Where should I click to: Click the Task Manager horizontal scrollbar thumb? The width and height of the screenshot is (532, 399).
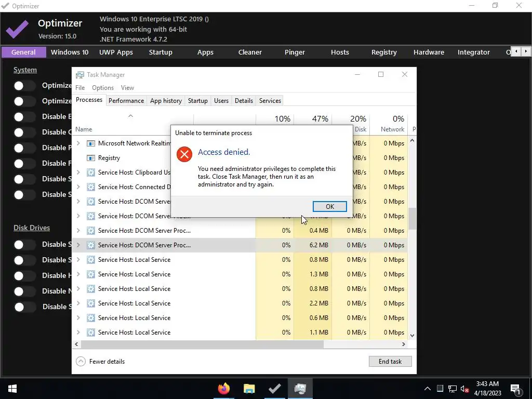(202, 344)
